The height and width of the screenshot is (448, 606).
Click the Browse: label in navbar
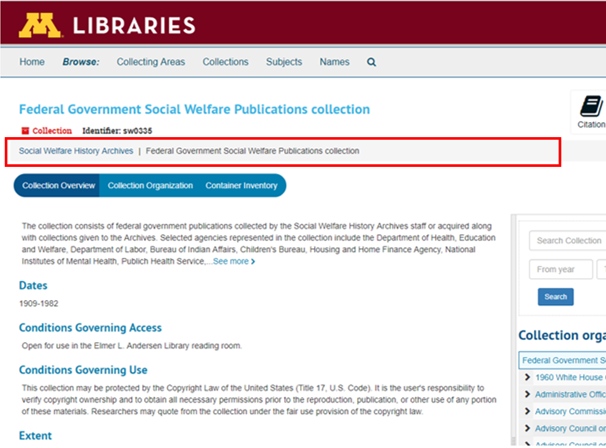(81, 62)
